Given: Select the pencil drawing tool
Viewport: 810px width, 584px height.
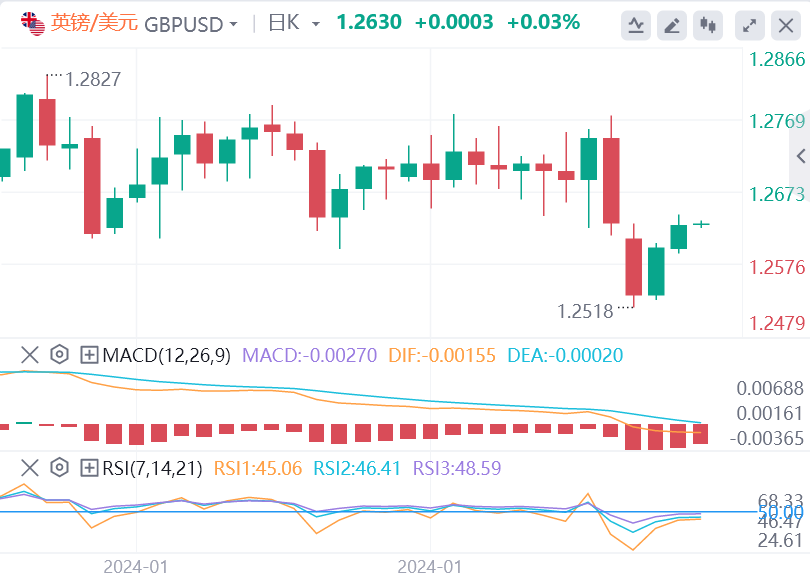Looking at the screenshot, I should [x=672, y=25].
